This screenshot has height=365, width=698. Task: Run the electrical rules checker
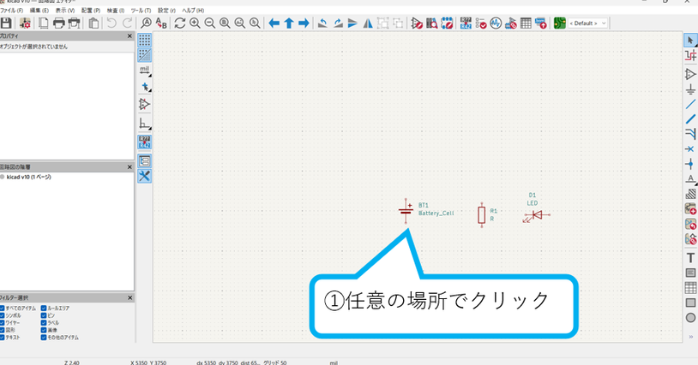pyautogui.click(x=481, y=23)
